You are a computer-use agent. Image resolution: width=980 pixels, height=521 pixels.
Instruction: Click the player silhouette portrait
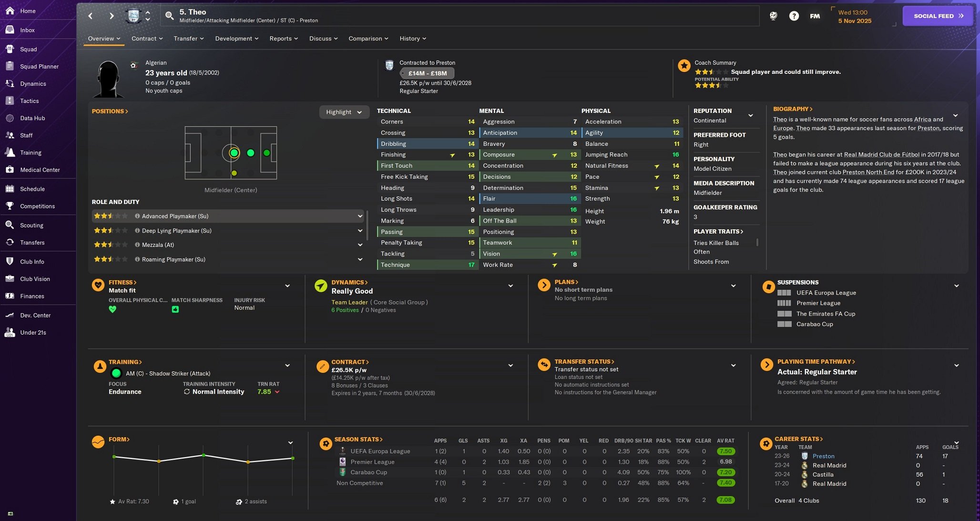(109, 79)
